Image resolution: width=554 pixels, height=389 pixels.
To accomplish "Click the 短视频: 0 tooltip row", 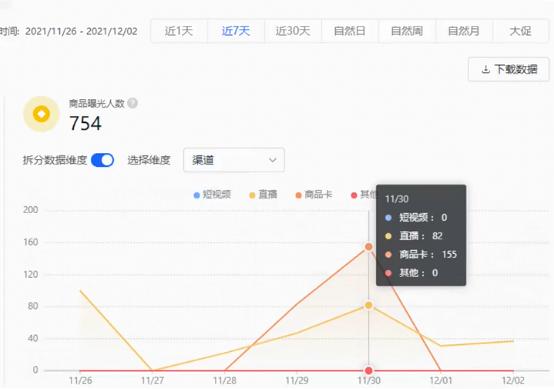I will pyautogui.click(x=416, y=218).
